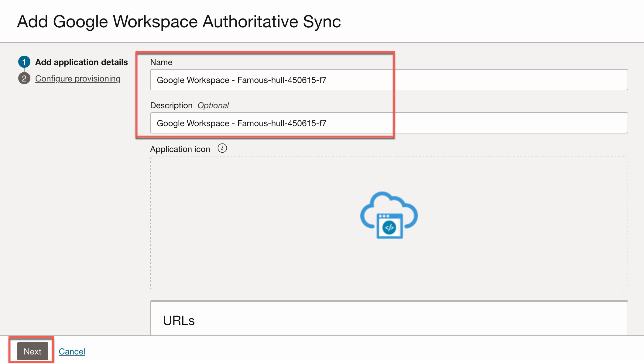Click the Cancel link
Viewport: 644px width, 363px height.
click(x=72, y=351)
